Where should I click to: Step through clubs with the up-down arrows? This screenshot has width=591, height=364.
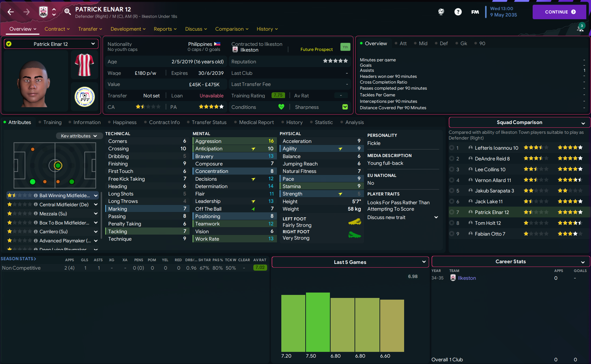54,12
